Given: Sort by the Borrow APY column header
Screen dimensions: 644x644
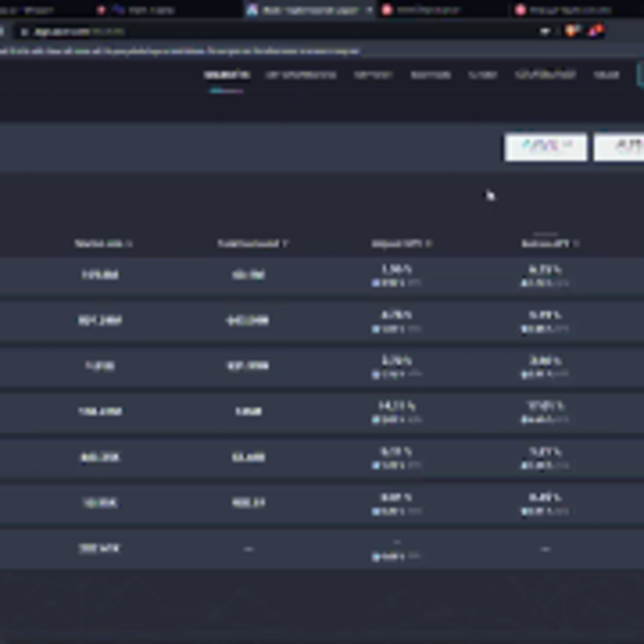Looking at the screenshot, I should coord(550,244).
